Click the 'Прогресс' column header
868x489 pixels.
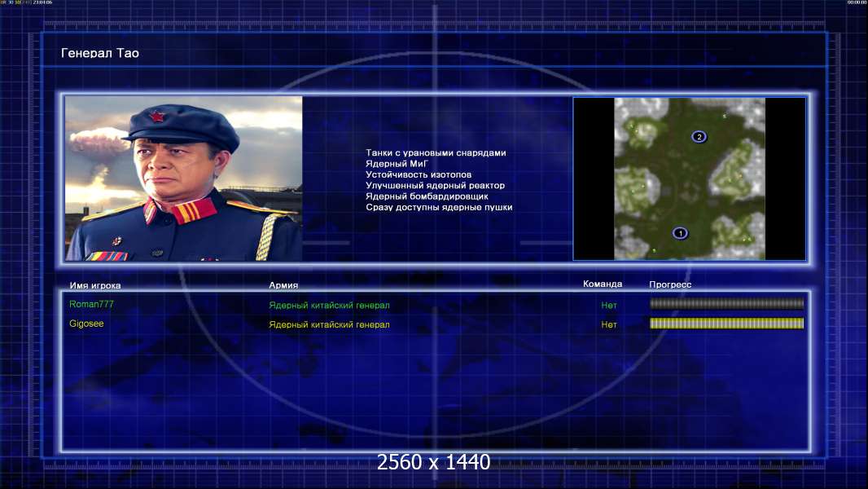tap(670, 285)
